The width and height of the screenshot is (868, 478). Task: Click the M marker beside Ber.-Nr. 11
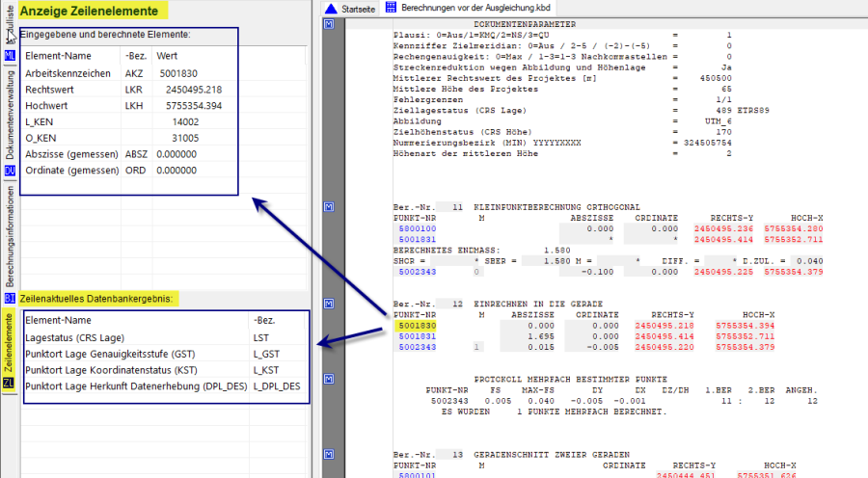[x=329, y=207]
